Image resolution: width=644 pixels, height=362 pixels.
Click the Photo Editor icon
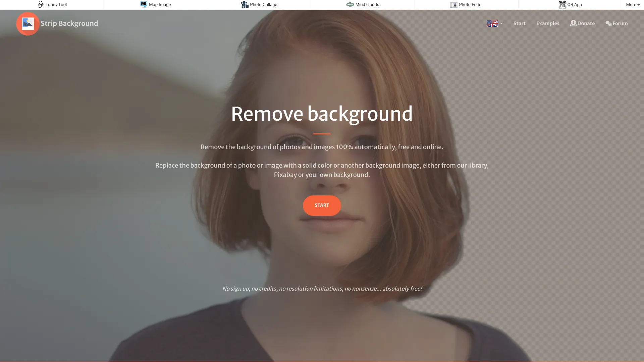point(453,4)
